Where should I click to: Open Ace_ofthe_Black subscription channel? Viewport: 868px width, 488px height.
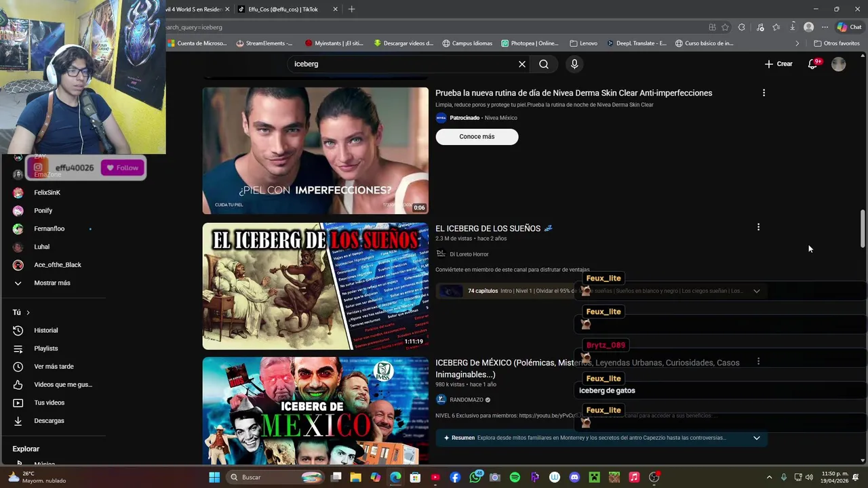coord(57,265)
